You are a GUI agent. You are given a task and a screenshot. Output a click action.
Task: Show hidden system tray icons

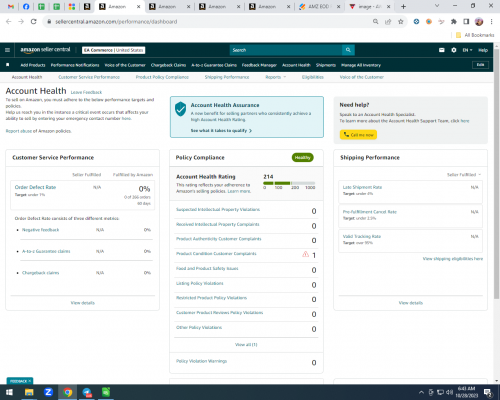pos(421,392)
